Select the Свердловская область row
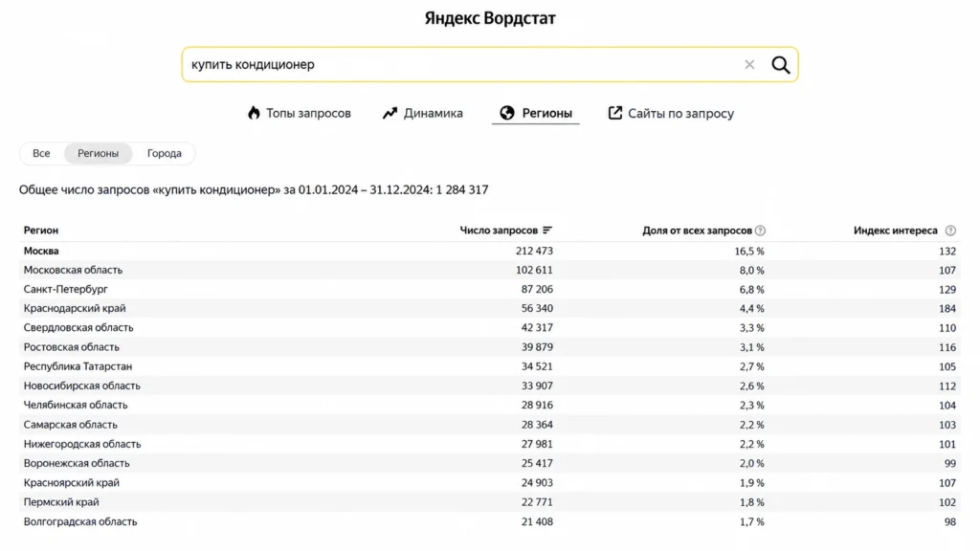This screenshot has height=551, width=980. pyautogui.click(x=490, y=328)
